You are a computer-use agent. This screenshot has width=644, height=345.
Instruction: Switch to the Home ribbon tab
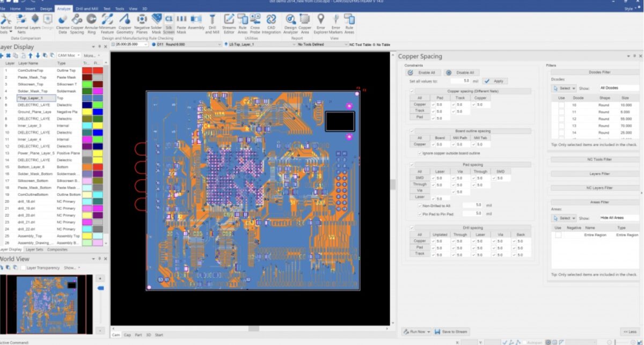(16, 9)
